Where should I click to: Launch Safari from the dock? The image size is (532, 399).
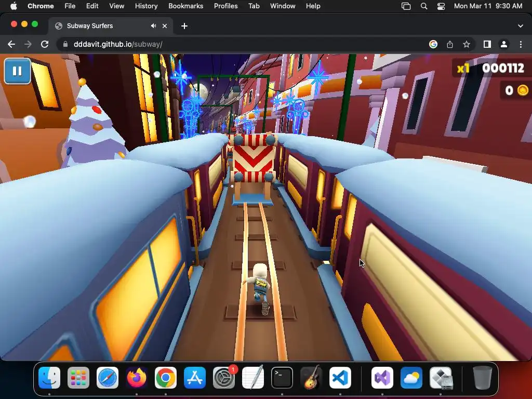point(108,378)
